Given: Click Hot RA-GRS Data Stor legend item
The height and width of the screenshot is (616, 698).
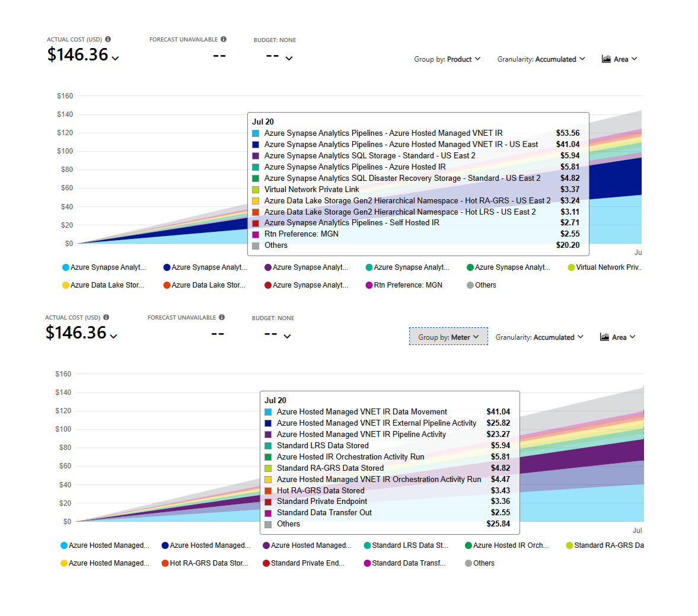Looking at the screenshot, I should click(205, 563).
